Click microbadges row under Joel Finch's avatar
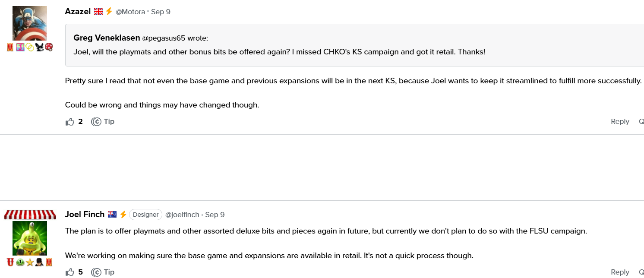The width and height of the screenshot is (644, 278). click(30, 262)
